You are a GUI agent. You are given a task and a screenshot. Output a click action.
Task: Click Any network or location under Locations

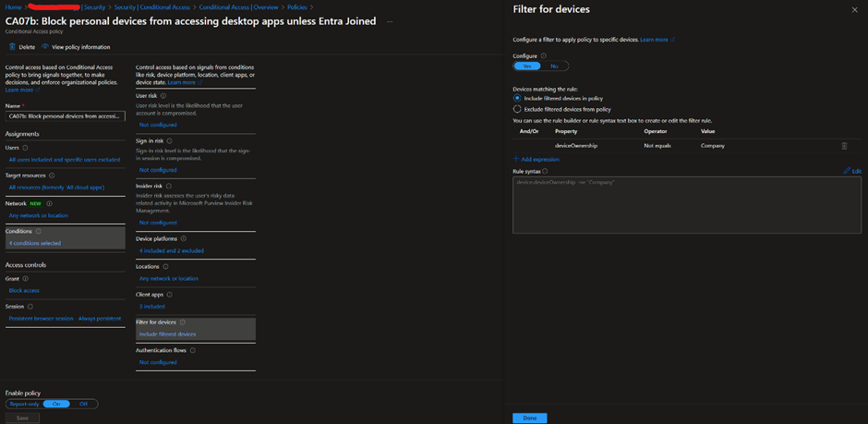[x=169, y=278]
